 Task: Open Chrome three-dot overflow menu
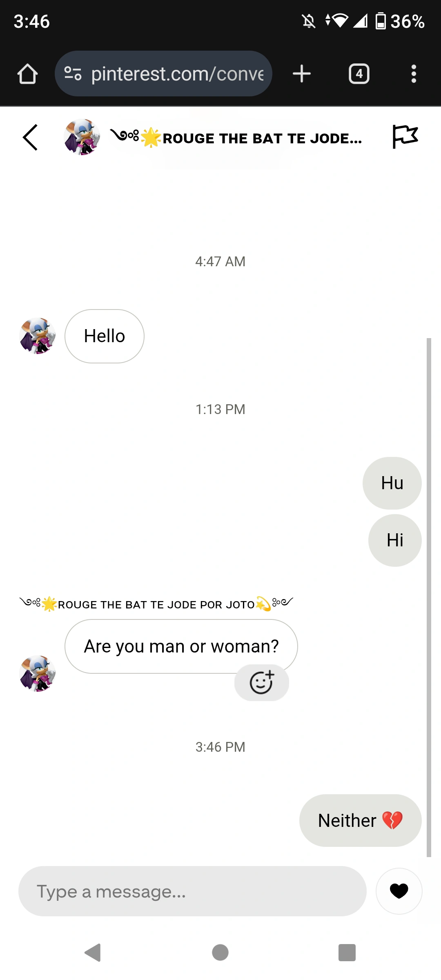click(x=414, y=74)
